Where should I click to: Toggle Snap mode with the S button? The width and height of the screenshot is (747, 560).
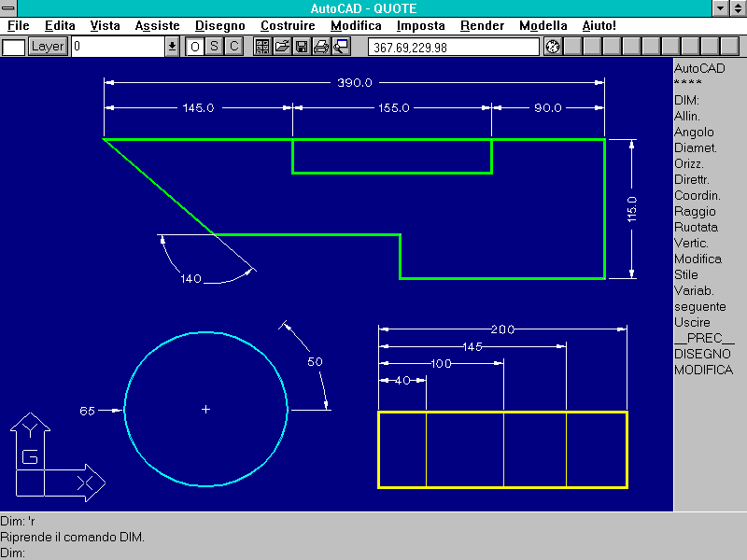[215, 47]
